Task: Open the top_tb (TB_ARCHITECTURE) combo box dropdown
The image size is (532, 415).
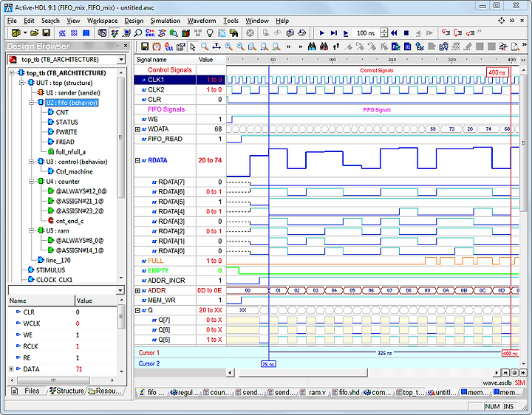Action: [x=121, y=60]
